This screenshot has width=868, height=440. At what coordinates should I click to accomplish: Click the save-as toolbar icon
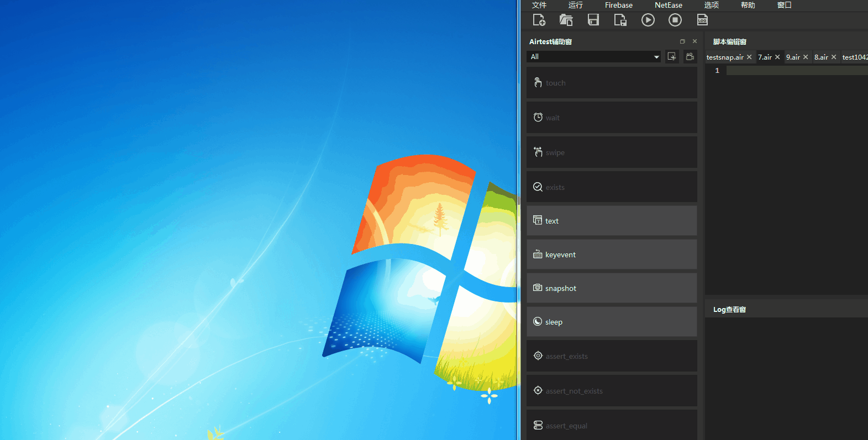pos(620,20)
